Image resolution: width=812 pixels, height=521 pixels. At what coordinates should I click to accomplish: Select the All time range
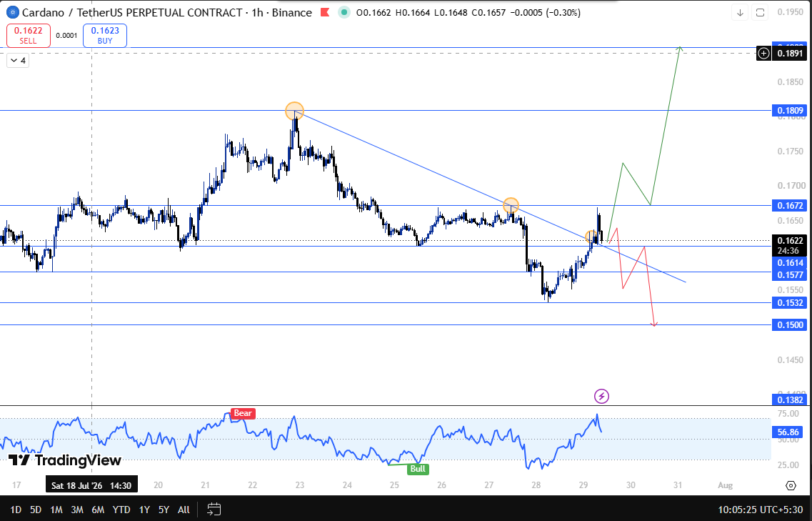(x=184, y=510)
